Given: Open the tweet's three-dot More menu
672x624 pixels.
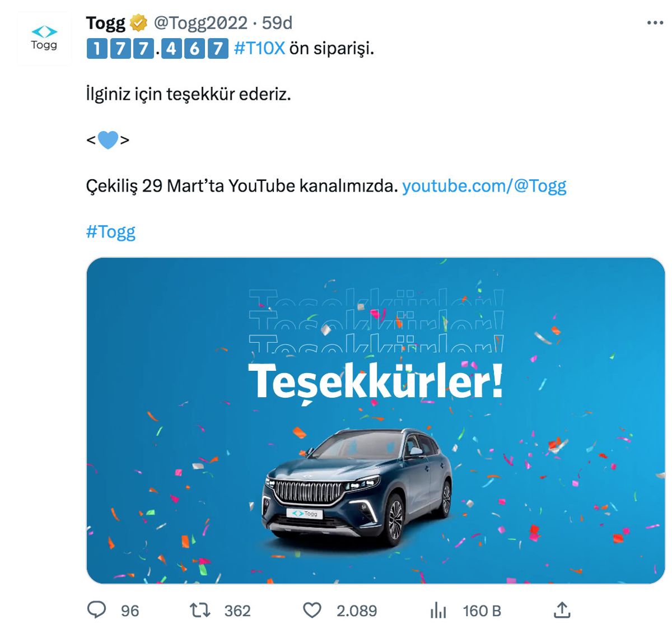Looking at the screenshot, I should pos(655,23).
